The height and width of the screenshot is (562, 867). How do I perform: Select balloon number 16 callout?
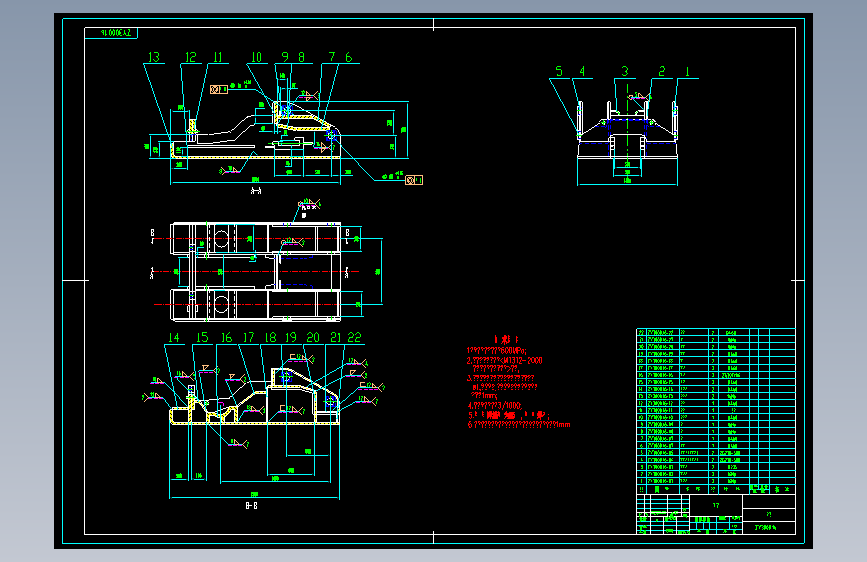point(226,337)
